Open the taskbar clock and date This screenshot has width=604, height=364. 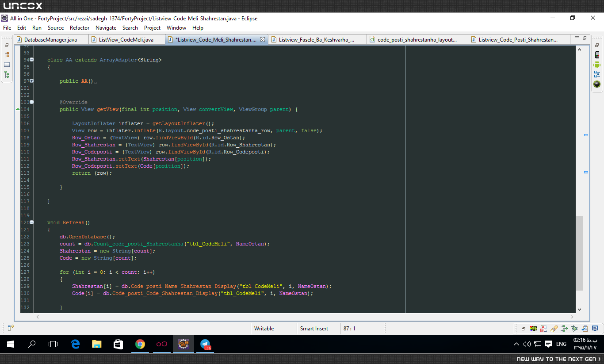pos(585,344)
